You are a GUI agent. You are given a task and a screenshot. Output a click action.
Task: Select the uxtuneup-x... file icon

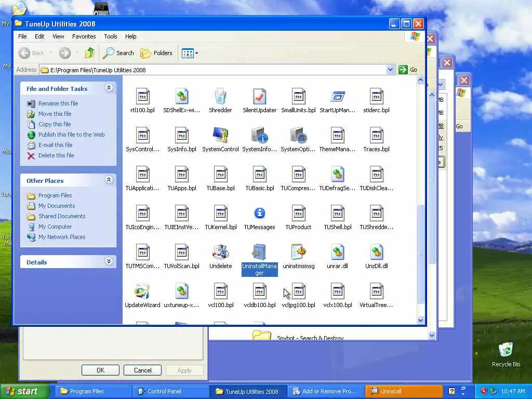181,291
